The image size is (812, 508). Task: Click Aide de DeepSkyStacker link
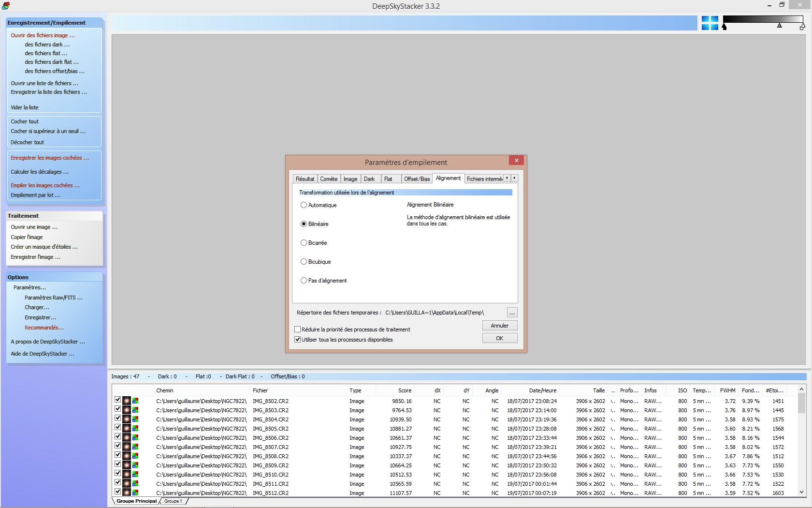(43, 354)
